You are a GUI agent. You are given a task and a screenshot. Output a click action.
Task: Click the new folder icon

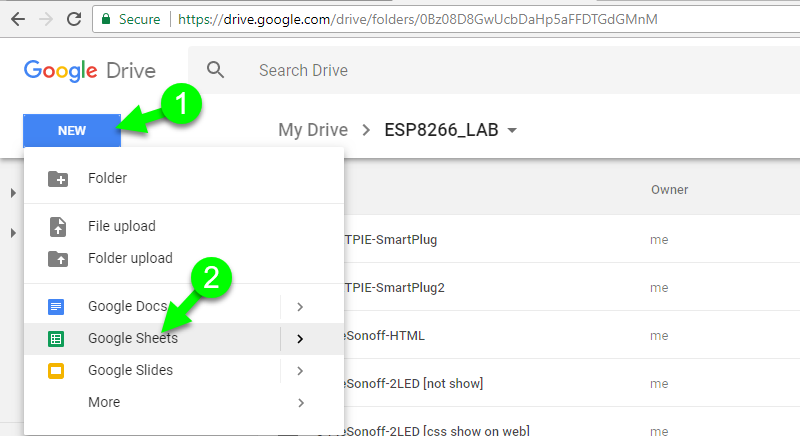coord(58,178)
